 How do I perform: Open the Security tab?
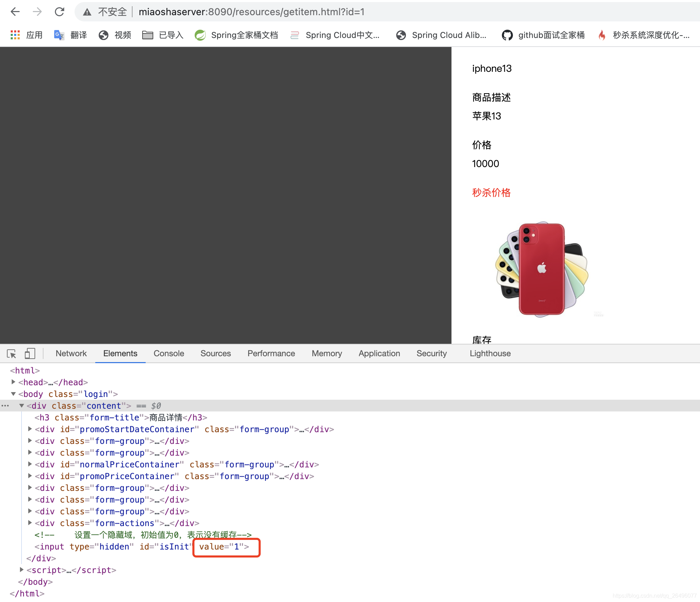pos(431,353)
